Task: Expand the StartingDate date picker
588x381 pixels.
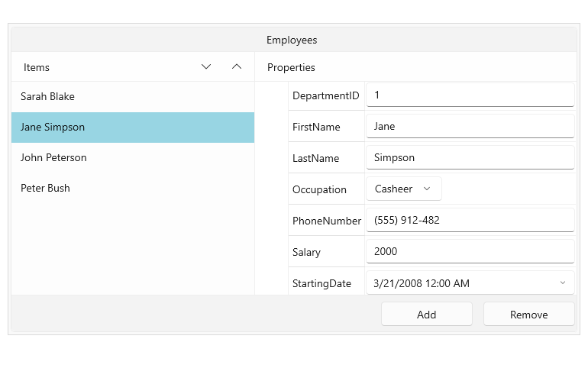Action: [563, 283]
